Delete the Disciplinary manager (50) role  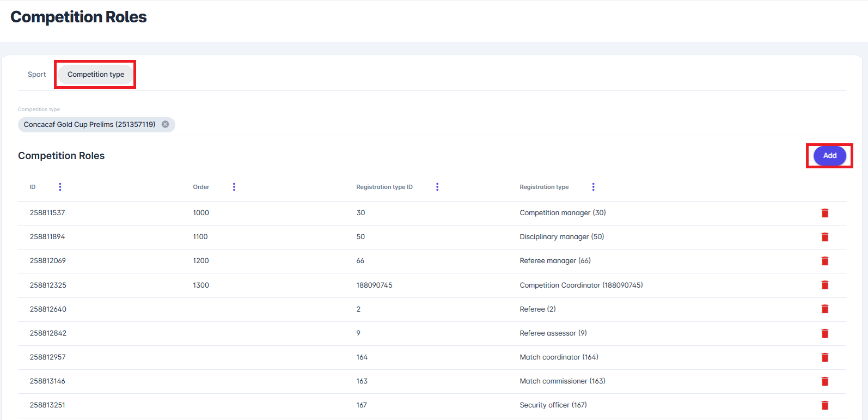click(x=824, y=237)
